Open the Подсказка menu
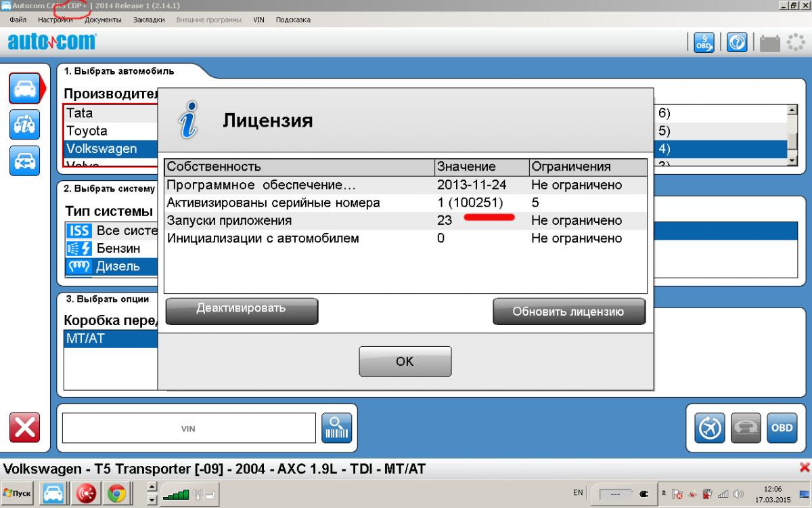Screen dimensions: 812x508 click(293, 20)
